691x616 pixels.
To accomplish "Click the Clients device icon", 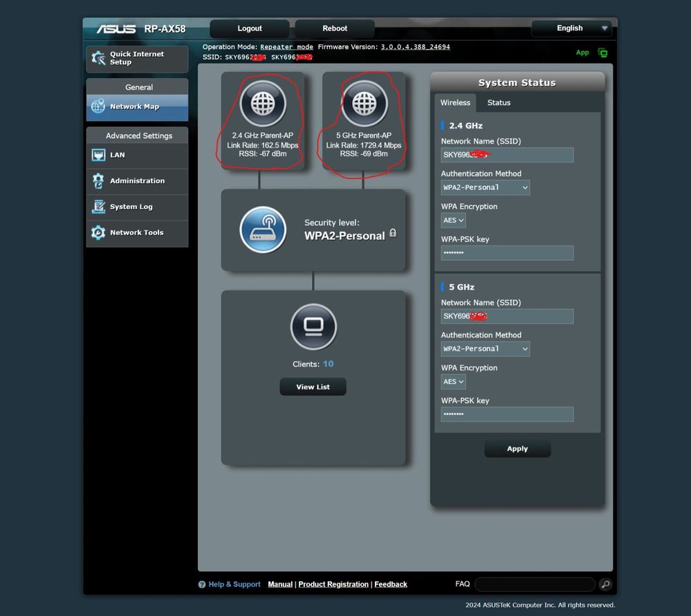I will pos(313,327).
